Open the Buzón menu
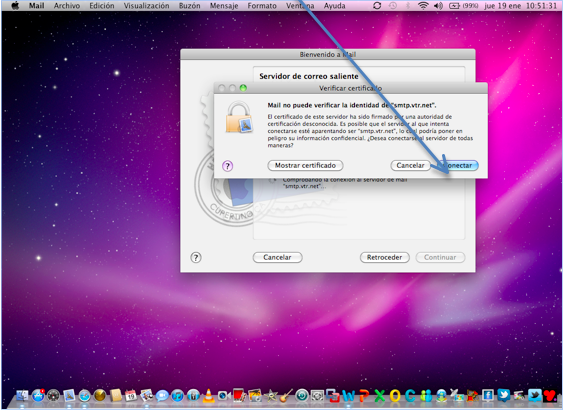563x410 pixels. [x=190, y=6]
